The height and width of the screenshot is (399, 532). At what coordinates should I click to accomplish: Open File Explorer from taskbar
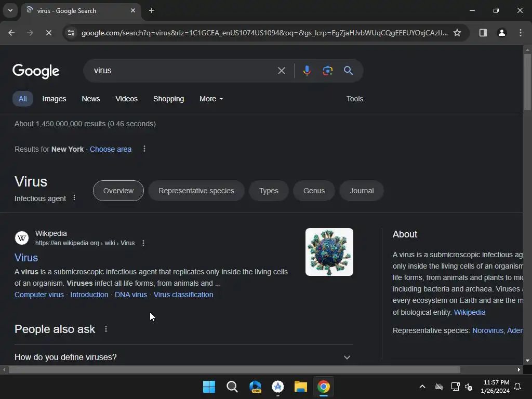point(301,387)
